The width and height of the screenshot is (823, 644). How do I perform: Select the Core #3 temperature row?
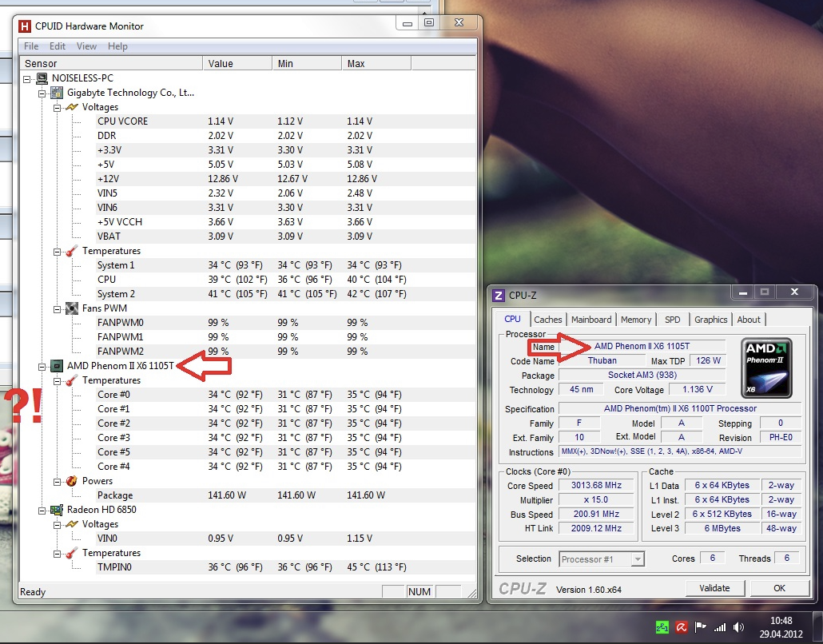pyautogui.click(x=285, y=438)
